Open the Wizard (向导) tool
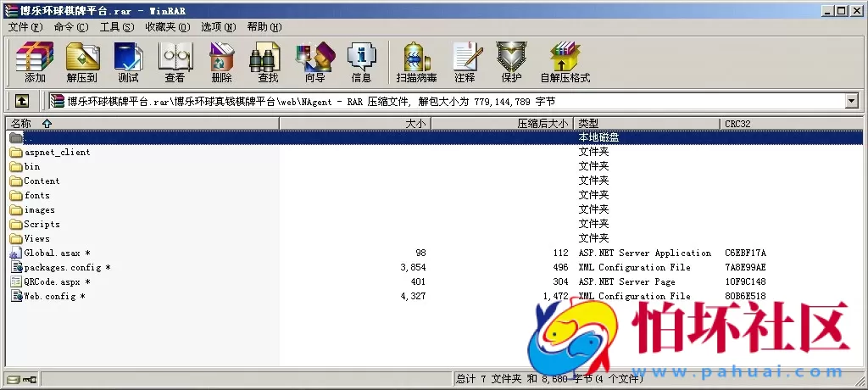The image size is (868, 390). (315, 62)
